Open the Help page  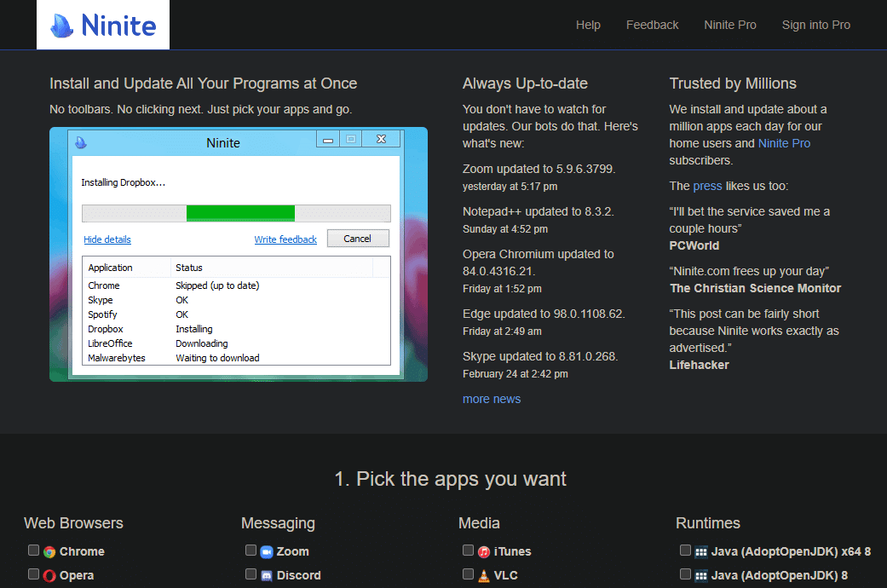coord(588,25)
